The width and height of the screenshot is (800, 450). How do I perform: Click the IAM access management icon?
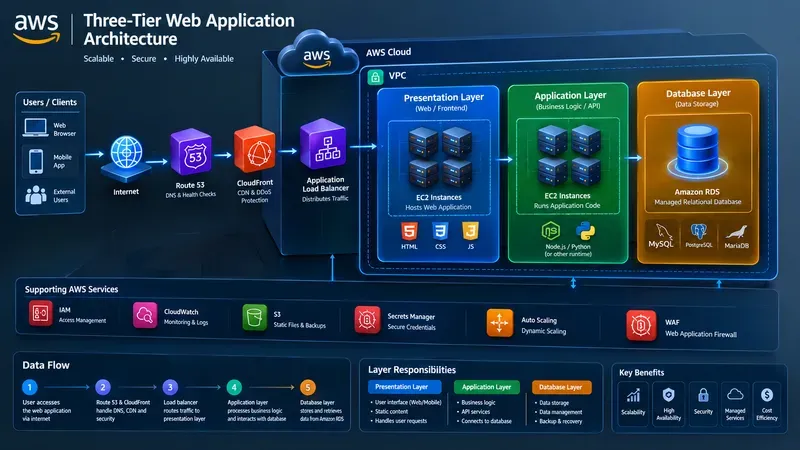point(41,313)
